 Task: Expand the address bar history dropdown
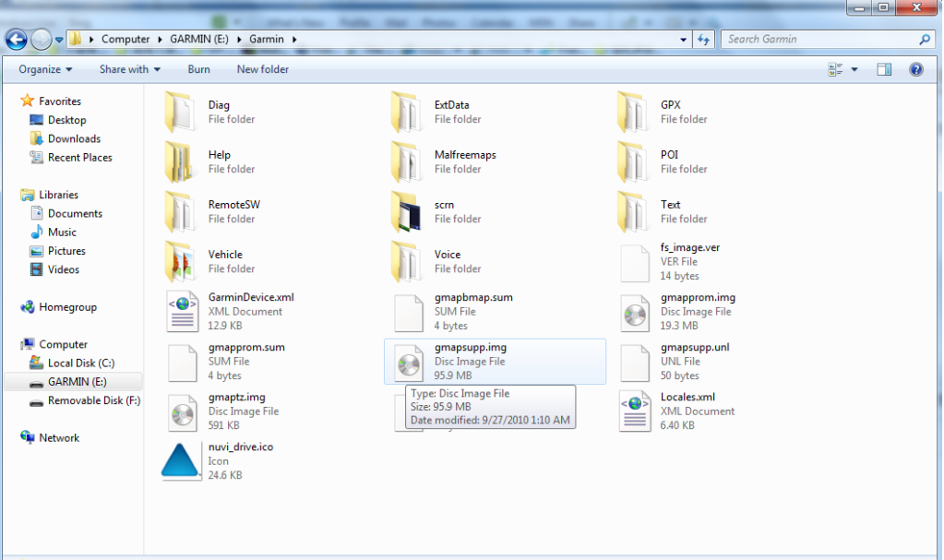point(683,40)
